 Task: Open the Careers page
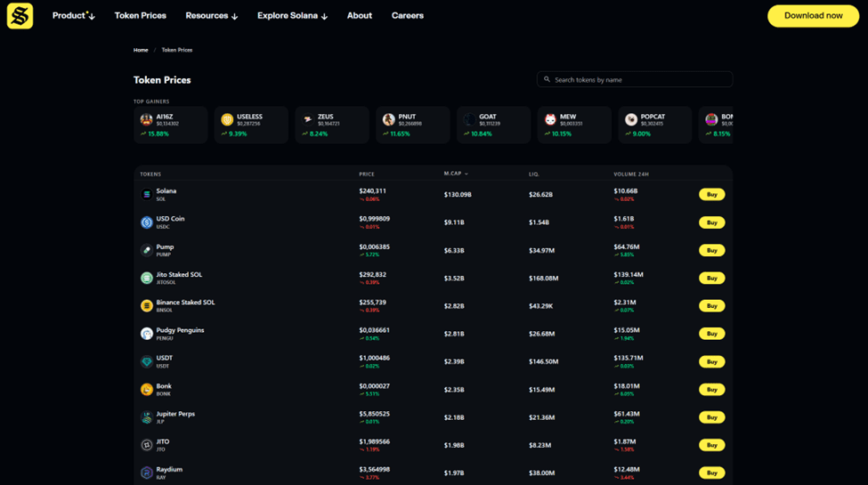pyautogui.click(x=408, y=15)
